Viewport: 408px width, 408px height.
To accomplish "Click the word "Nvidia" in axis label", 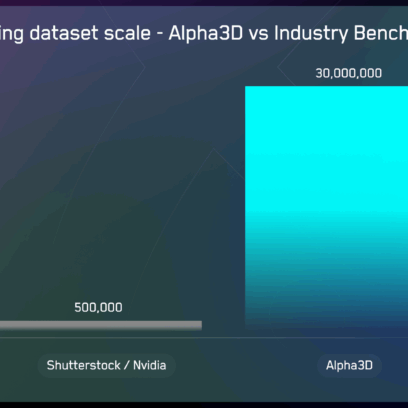I will [150, 365].
